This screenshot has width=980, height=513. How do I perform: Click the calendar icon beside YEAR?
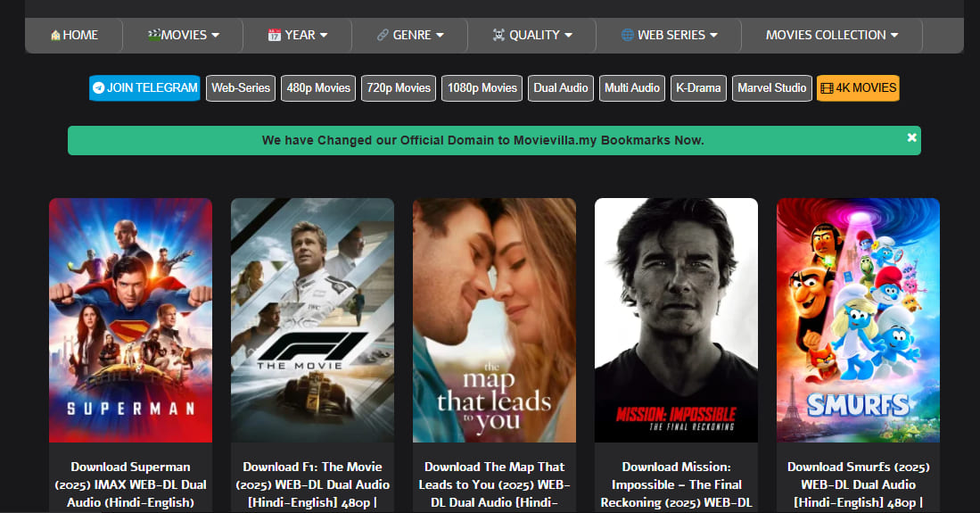(x=274, y=36)
